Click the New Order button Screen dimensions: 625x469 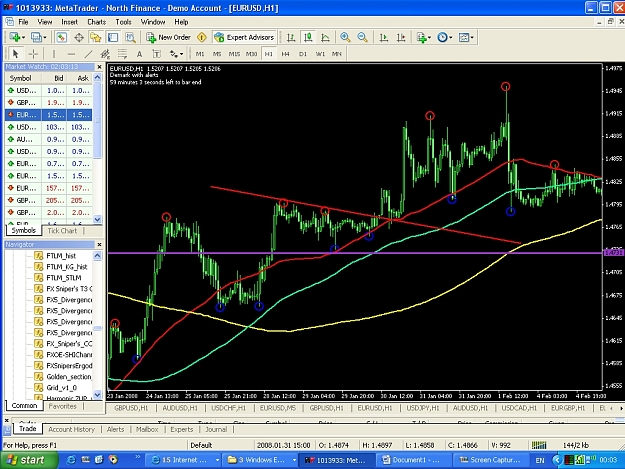pyautogui.click(x=168, y=37)
